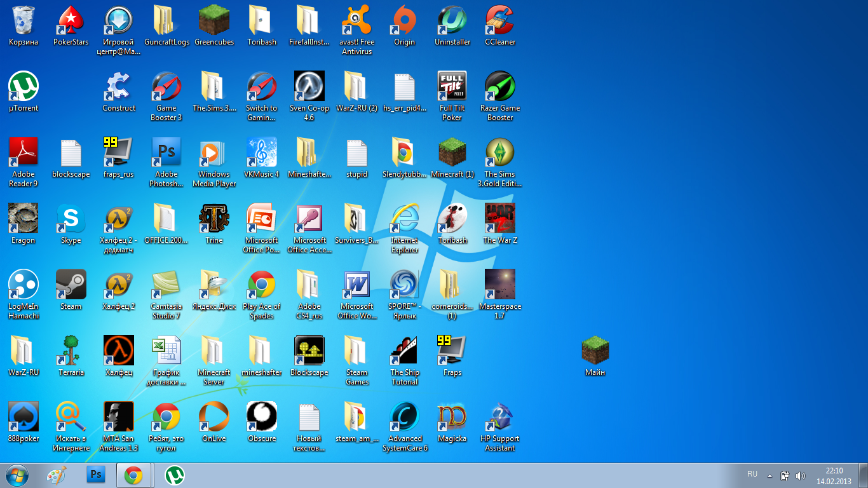Click the volume speaker tray icon
The width and height of the screenshot is (868, 488).
click(801, 475)
